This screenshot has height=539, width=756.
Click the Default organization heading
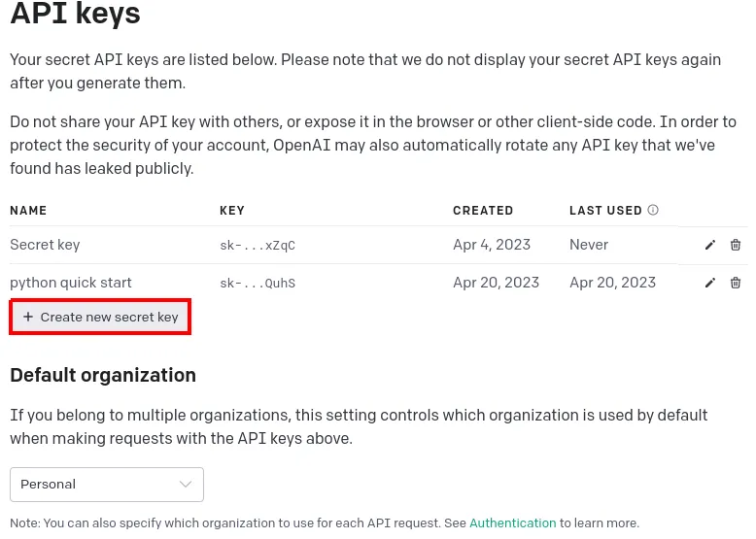tap(103, 375)
